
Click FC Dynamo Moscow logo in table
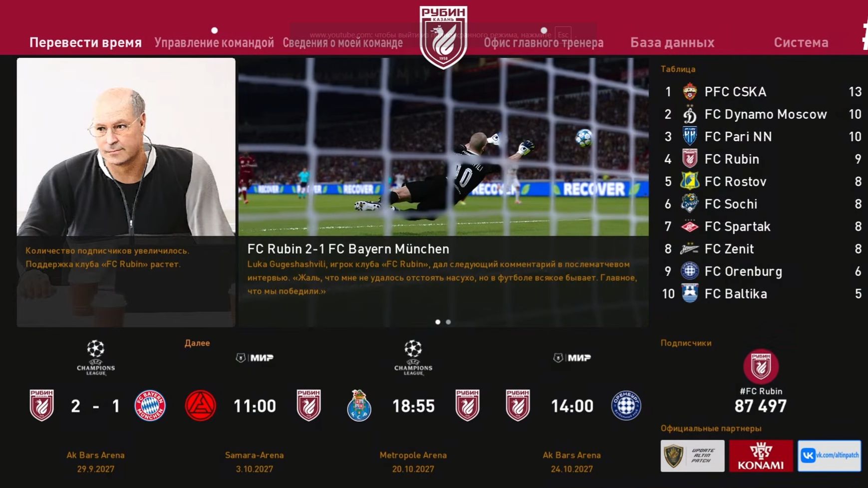pos(690,114)
